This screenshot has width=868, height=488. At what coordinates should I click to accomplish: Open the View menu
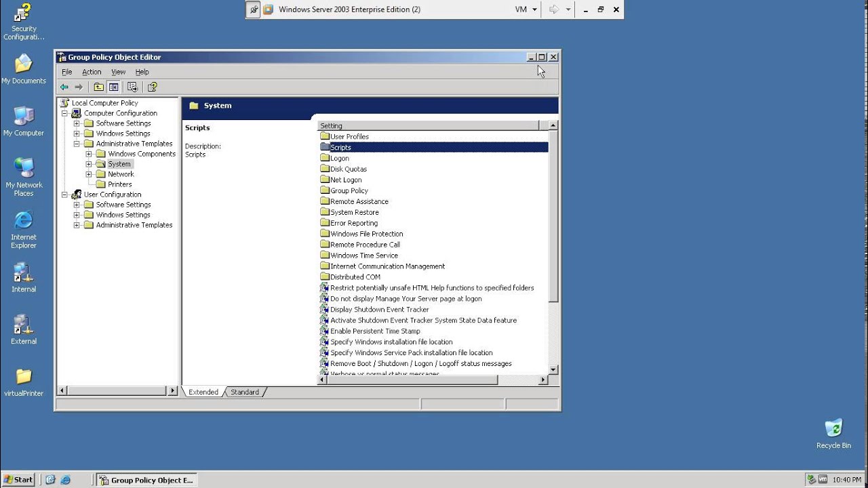click(x=119, y=72)
